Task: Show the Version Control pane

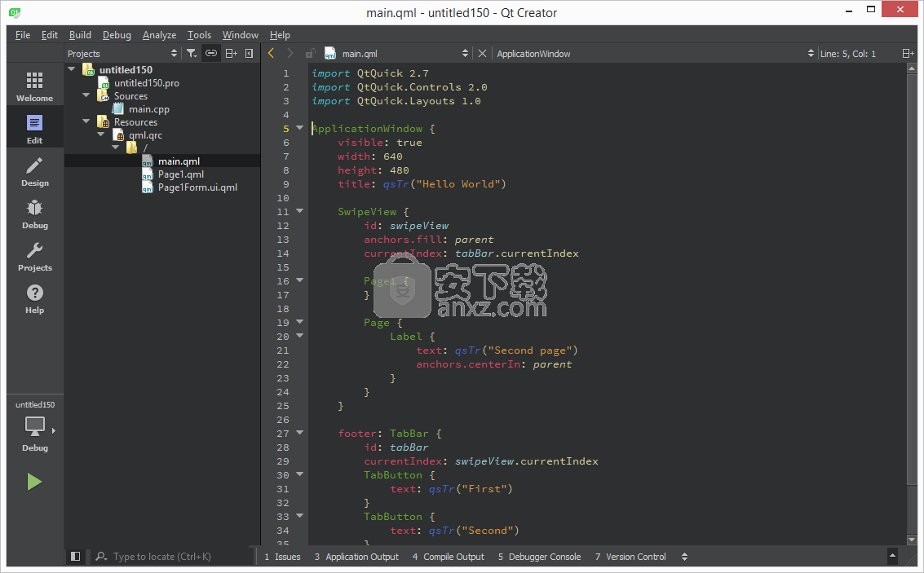Action: [630, 557]
